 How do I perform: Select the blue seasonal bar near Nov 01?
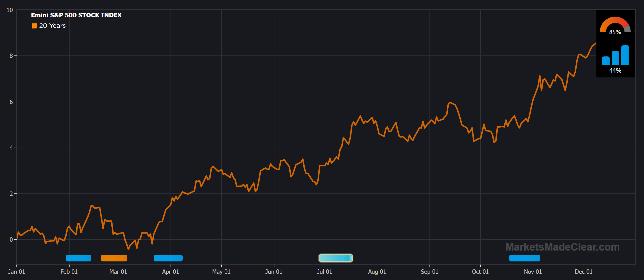point(524,258)
